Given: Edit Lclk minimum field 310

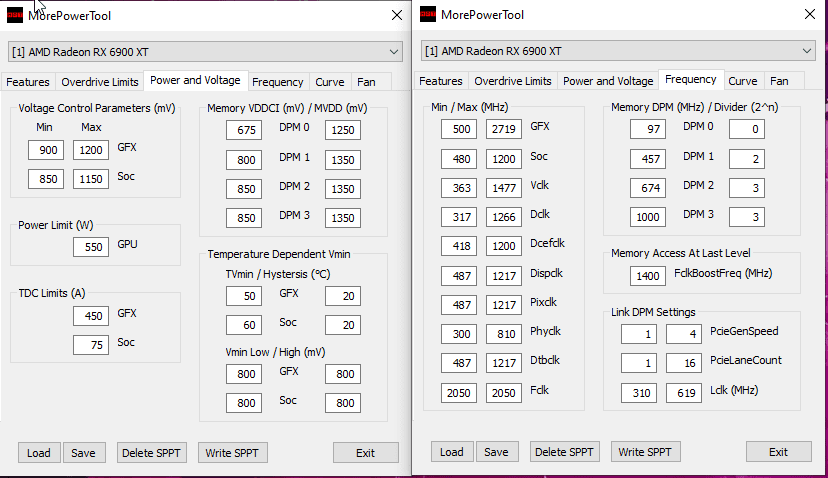Looking at the screenshot, I should (x=639, y=392).
